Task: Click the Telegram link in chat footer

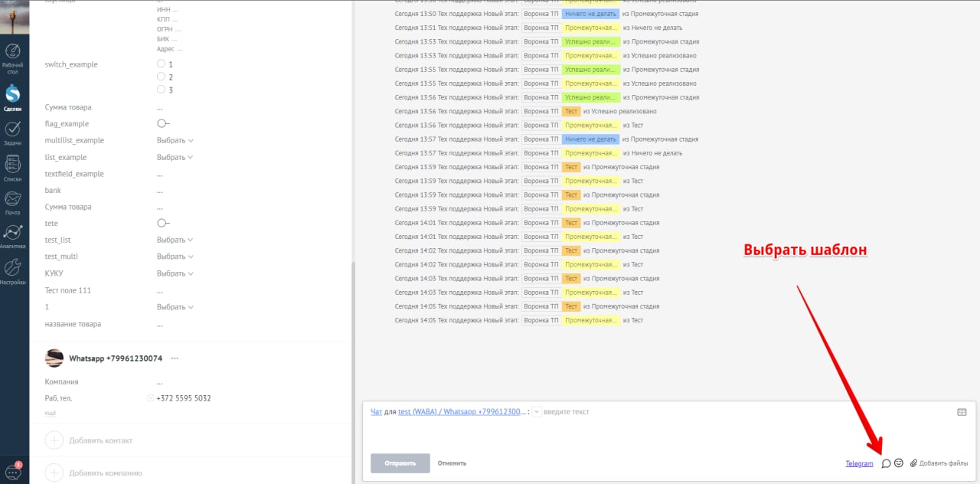Action: click(x=859, y=463)
